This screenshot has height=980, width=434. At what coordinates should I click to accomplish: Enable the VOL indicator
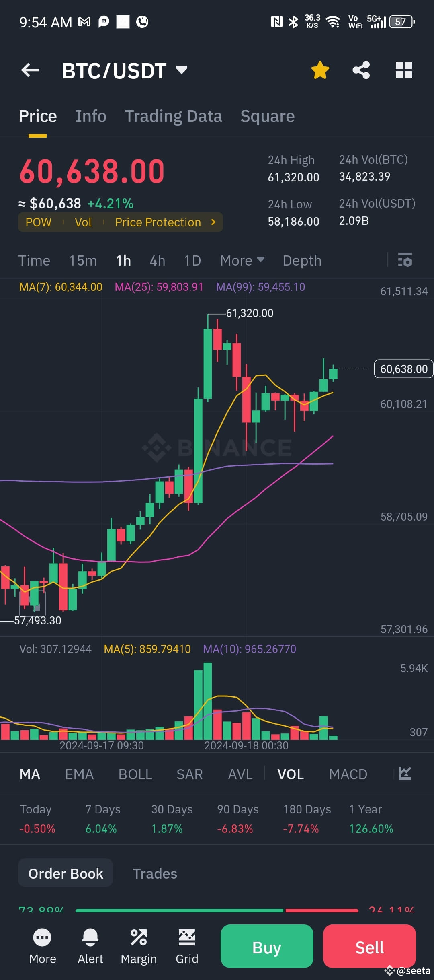291,774
